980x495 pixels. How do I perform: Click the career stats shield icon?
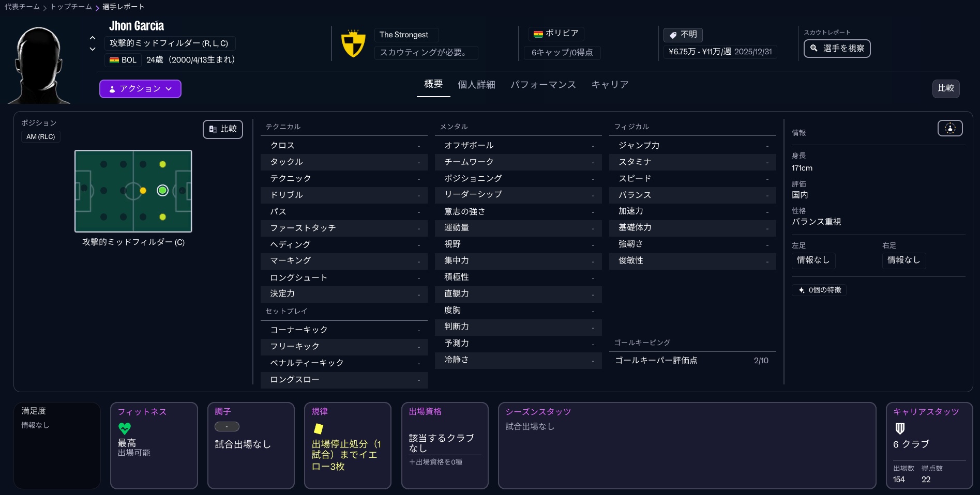pos(900,428)
